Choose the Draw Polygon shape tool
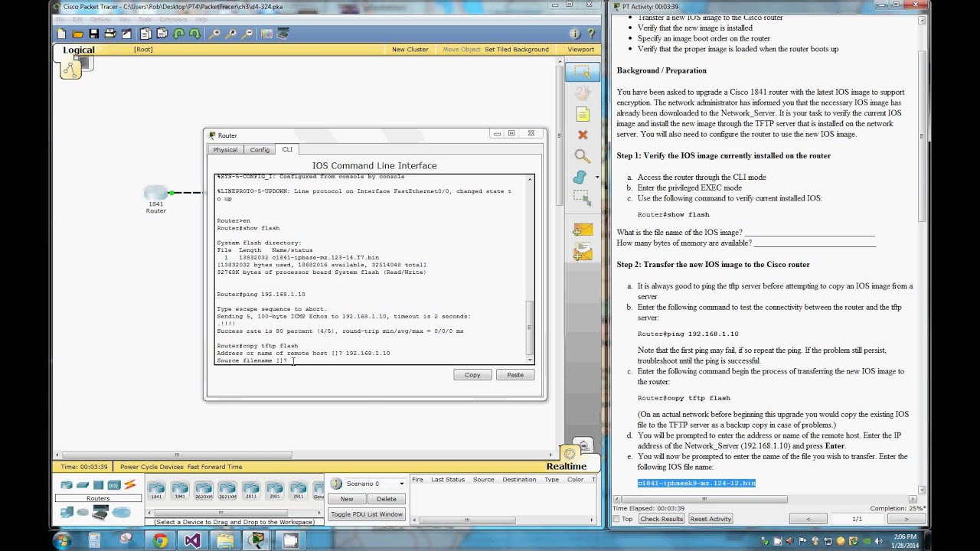980x551 pixels. [x=580, y=178]
